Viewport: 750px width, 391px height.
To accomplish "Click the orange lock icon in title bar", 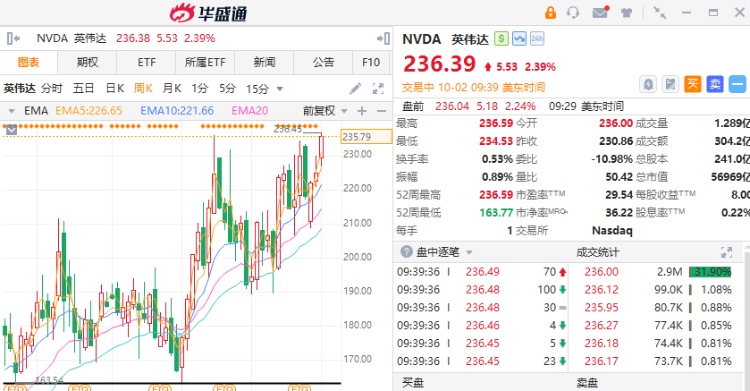I will 551,12.
